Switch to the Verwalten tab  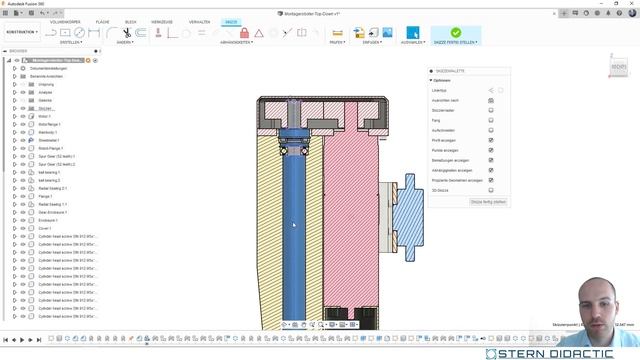200,22
